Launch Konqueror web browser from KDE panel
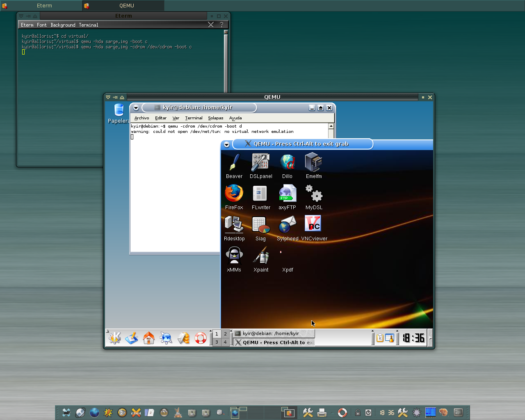 tap(166, 338)
